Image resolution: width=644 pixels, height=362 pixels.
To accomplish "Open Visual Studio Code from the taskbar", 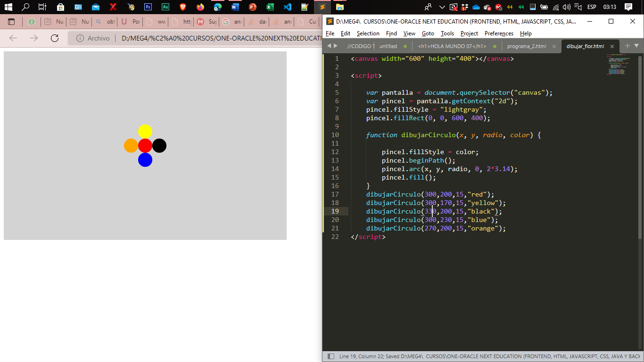I will 287,7.
